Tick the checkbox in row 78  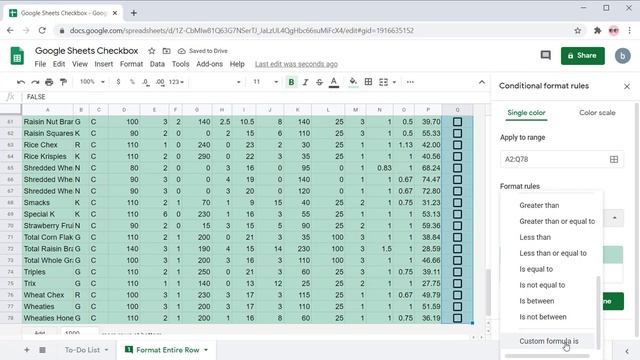457,318
